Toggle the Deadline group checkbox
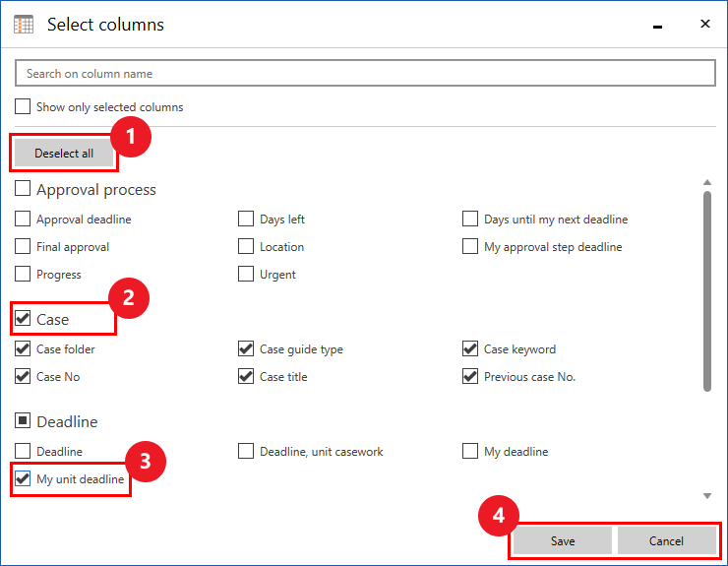The image size is (728, 566). [23, 421]
